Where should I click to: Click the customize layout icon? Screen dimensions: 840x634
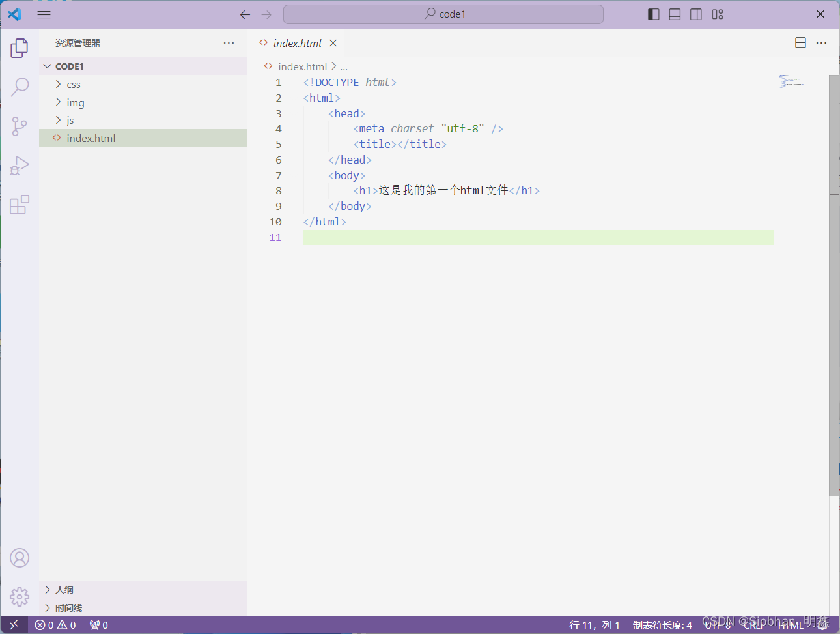coord(718,14)
